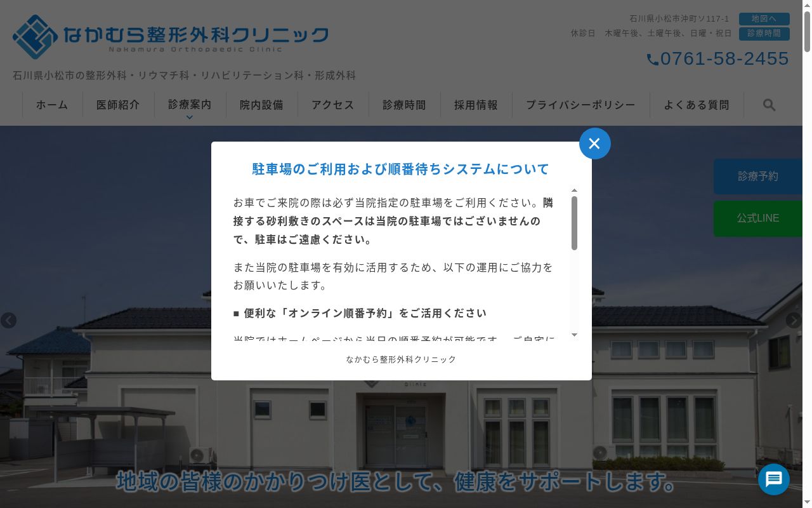This screenshot has width=812, height=508.
Task: Click the page vertical scrollbar thumb
Action: click(x=807, y=31)
